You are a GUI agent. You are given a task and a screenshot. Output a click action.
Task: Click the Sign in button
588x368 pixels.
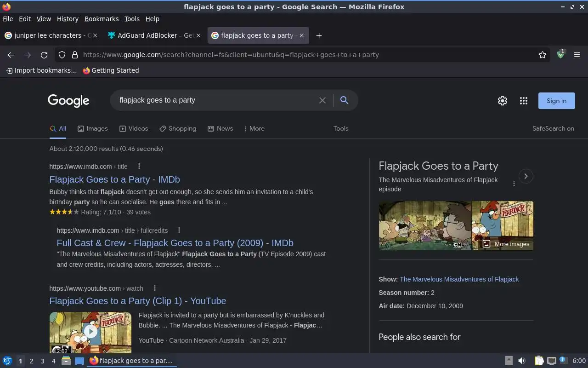tap(556, 101)
